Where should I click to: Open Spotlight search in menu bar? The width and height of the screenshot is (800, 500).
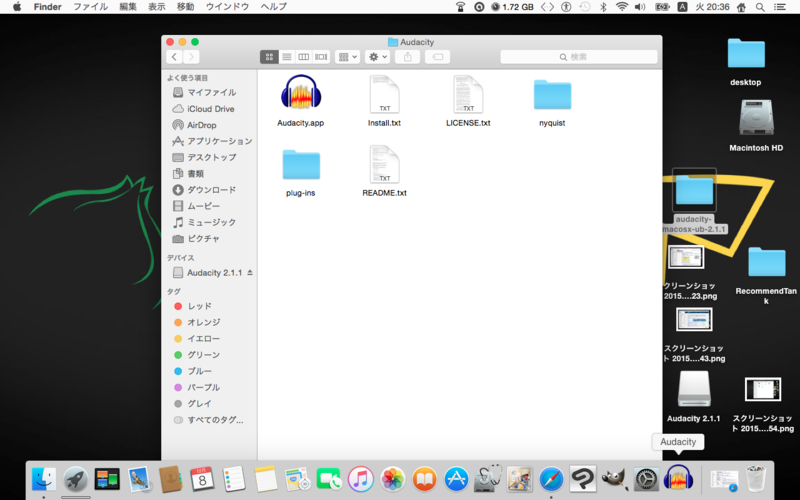tap(760, 7)
